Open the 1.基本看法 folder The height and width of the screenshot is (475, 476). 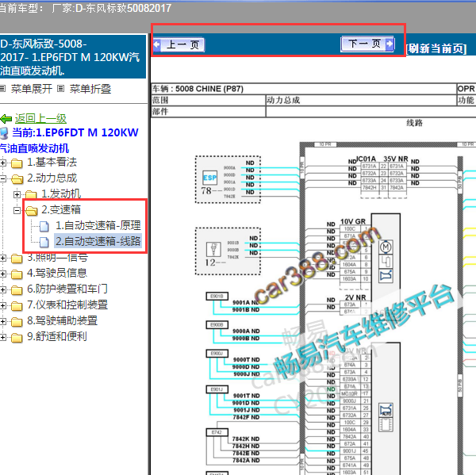(52, 162)
